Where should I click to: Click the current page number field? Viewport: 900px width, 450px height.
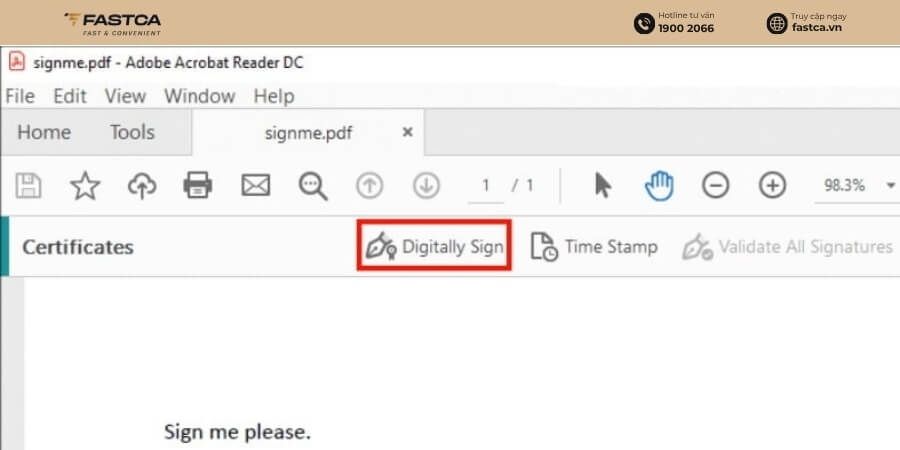(x=486, y=186)
